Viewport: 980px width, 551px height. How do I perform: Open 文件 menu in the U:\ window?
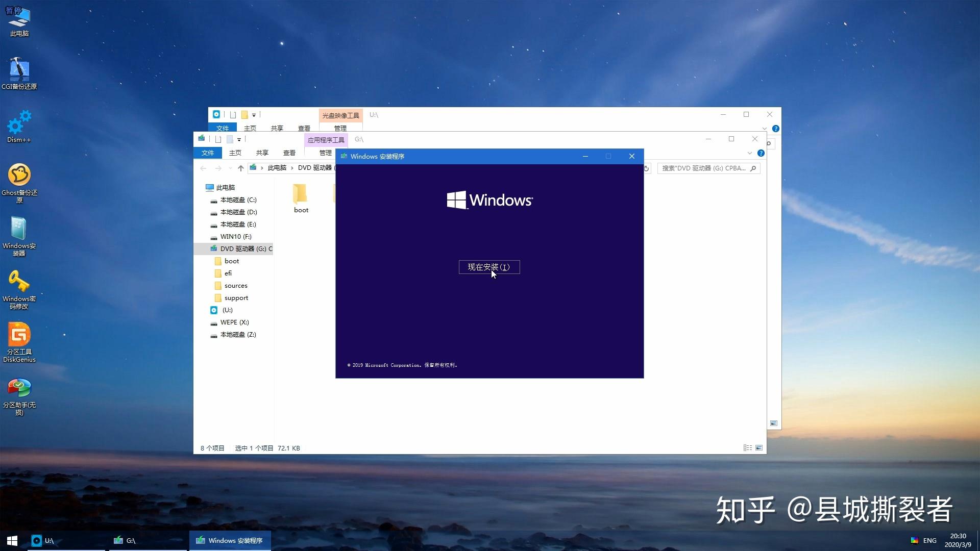223,128
